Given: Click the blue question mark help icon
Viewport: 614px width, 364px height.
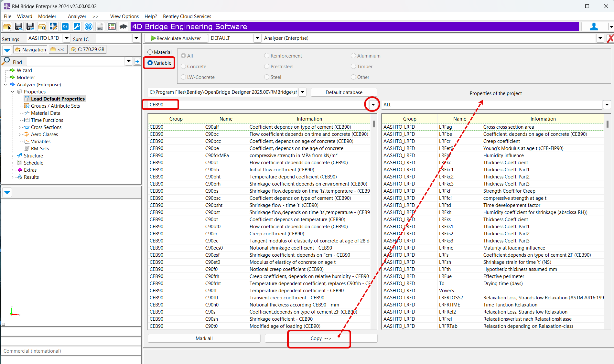Looking at the screenshot, I should (88, 27).
